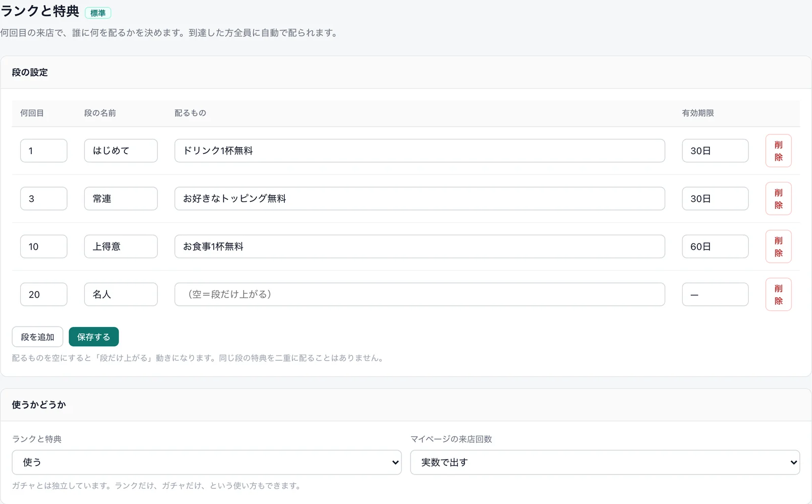
Task: Click the 保存する button
Action: [94, 337]
